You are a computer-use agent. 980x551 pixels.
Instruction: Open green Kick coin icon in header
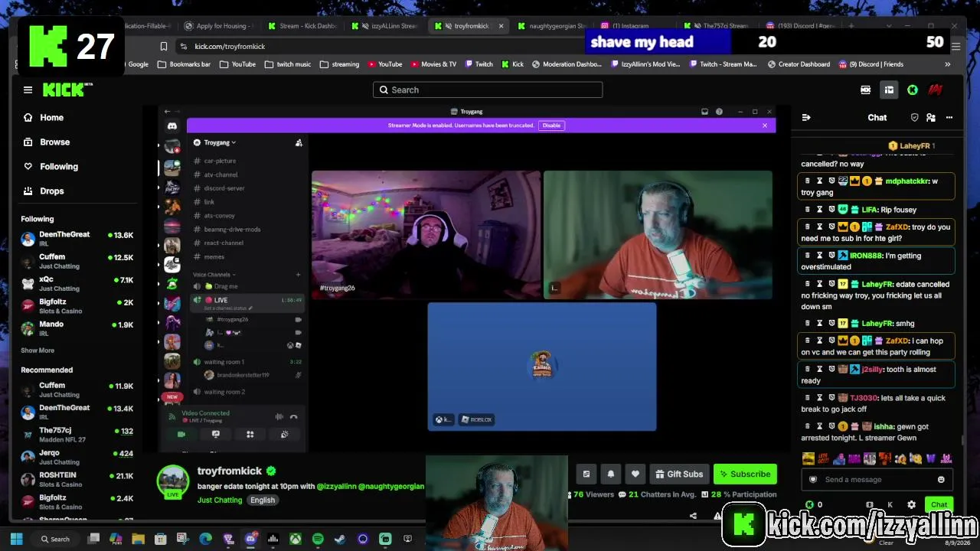click(913, 90)
